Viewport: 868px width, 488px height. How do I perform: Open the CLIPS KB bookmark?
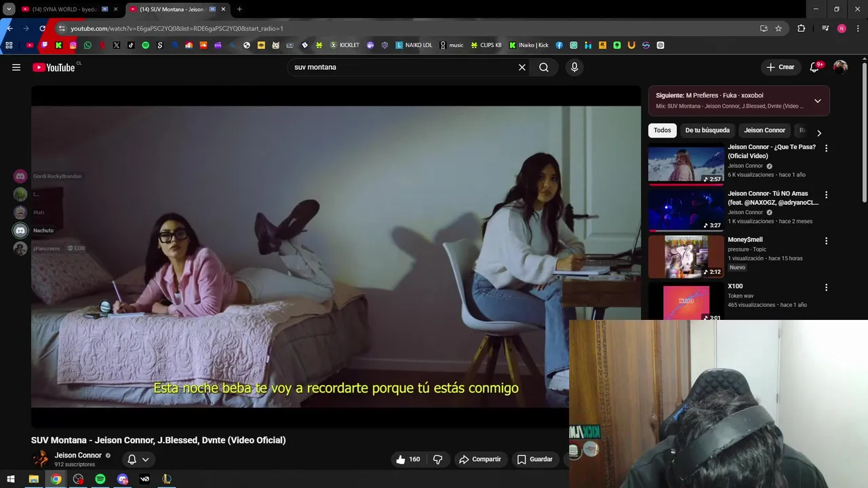pos(486,45)
